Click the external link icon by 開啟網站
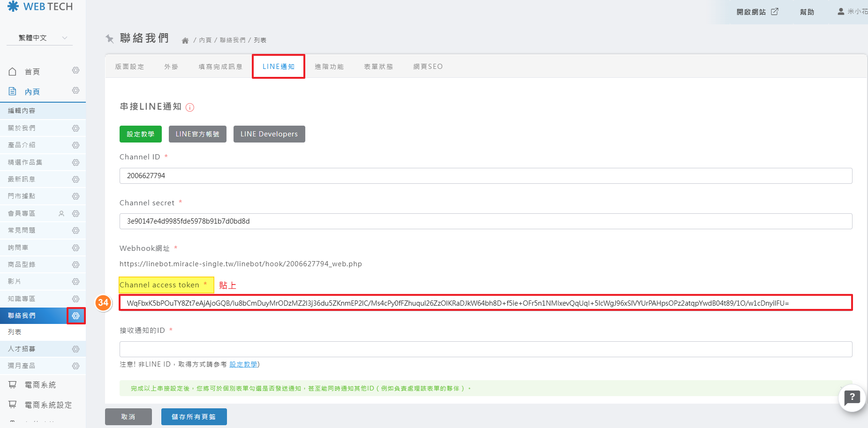Image resolution: width=868 pixels, height=428 pixels. tap(775, 12)
